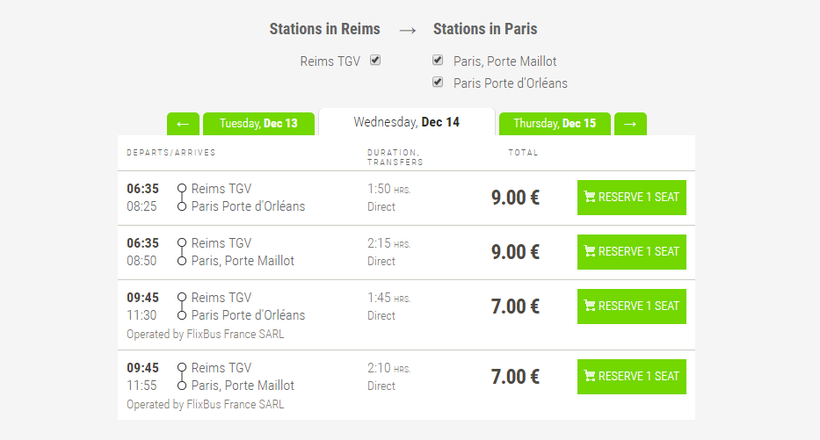
Task: Click the Duration, Transfers column header
Action: coord(393,156)
